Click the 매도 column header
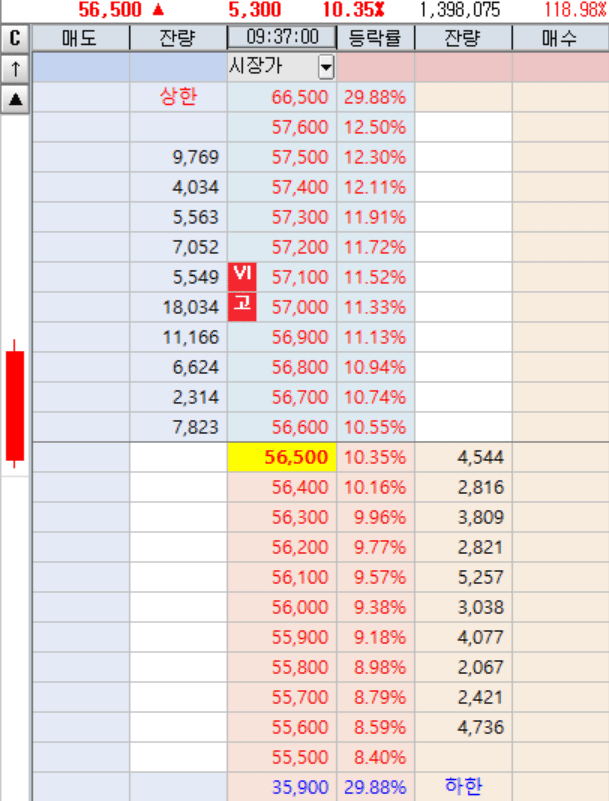 coord(80,38)
